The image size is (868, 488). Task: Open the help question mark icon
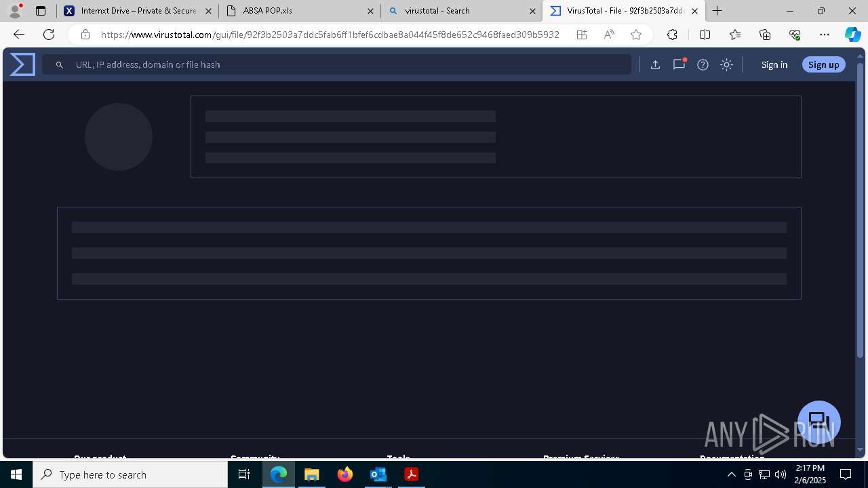[x=703, y=64]
